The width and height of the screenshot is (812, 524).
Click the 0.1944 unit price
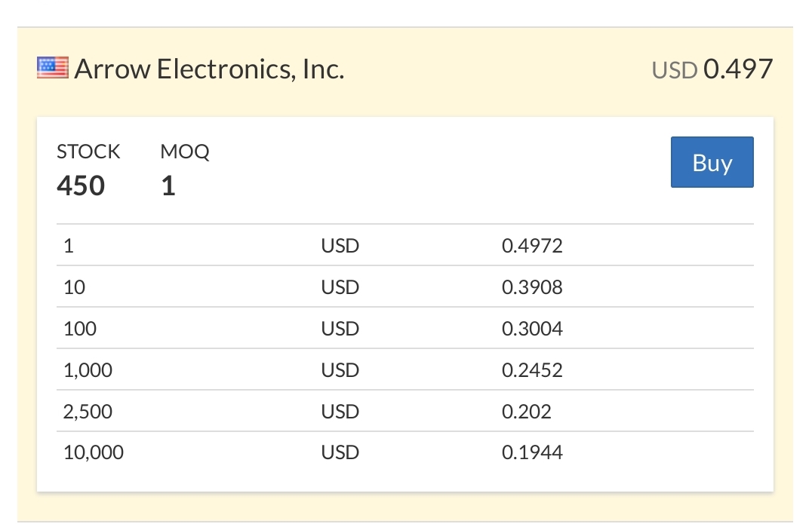[x=532, y=452]
